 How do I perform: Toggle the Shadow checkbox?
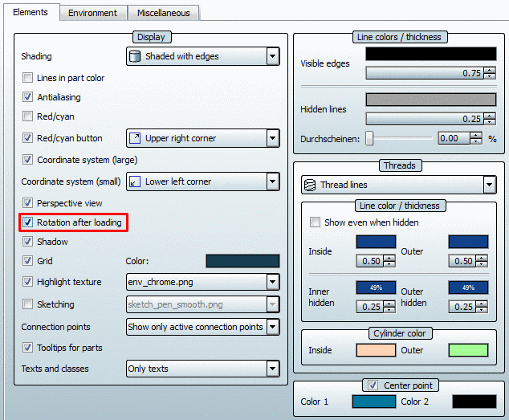(x=27, y=242)
